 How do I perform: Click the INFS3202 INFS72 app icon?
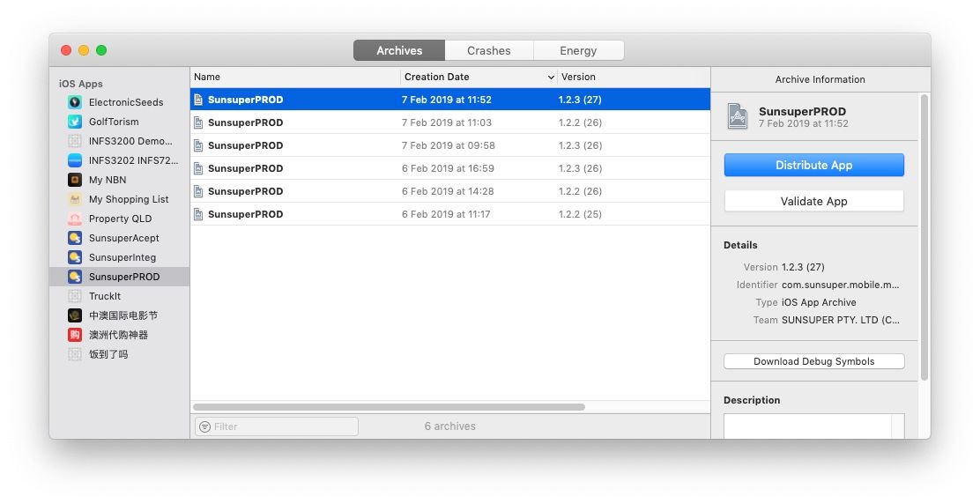(75, 159)
